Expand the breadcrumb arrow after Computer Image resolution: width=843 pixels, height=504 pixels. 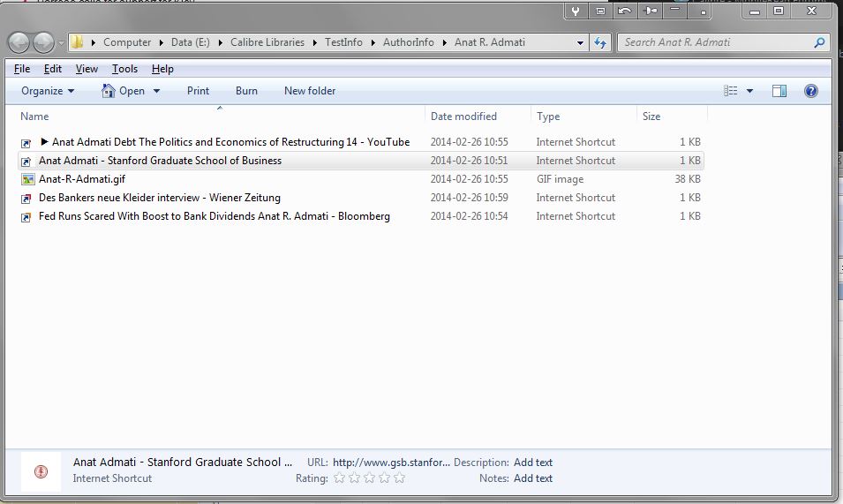coord(162,42)
